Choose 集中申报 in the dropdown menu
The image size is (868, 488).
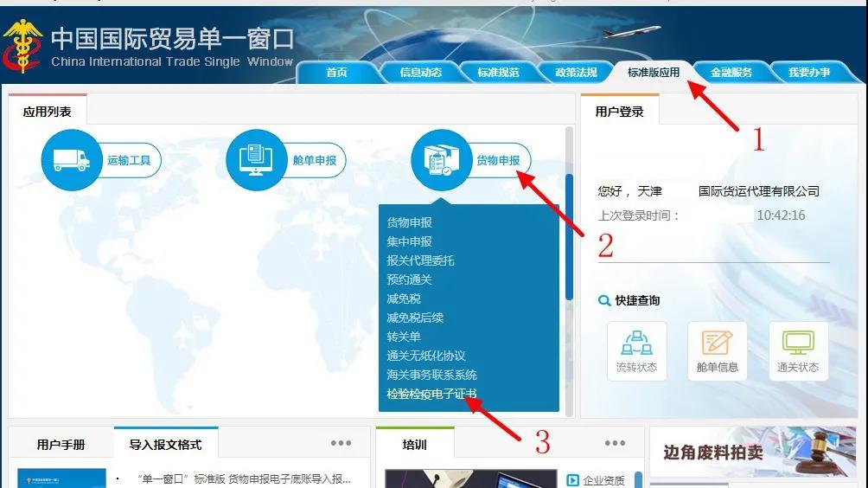pyautogui.click(x=409, y=241)
